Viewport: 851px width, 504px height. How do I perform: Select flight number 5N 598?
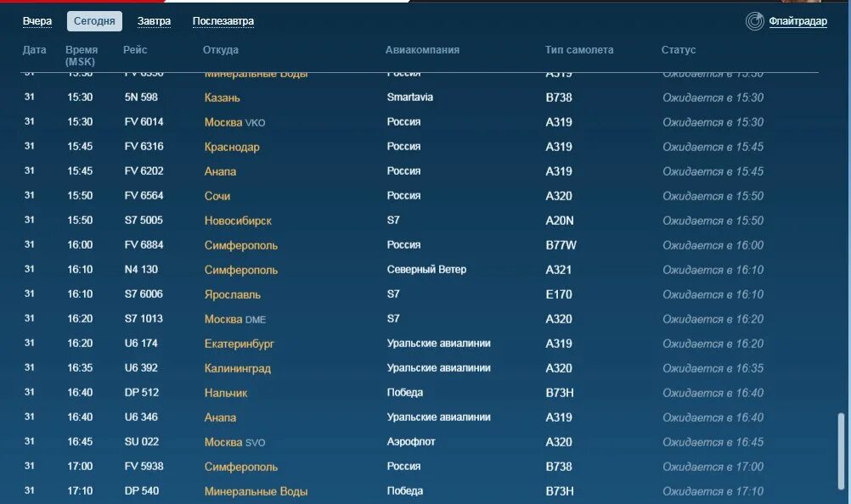pos(141,97)
